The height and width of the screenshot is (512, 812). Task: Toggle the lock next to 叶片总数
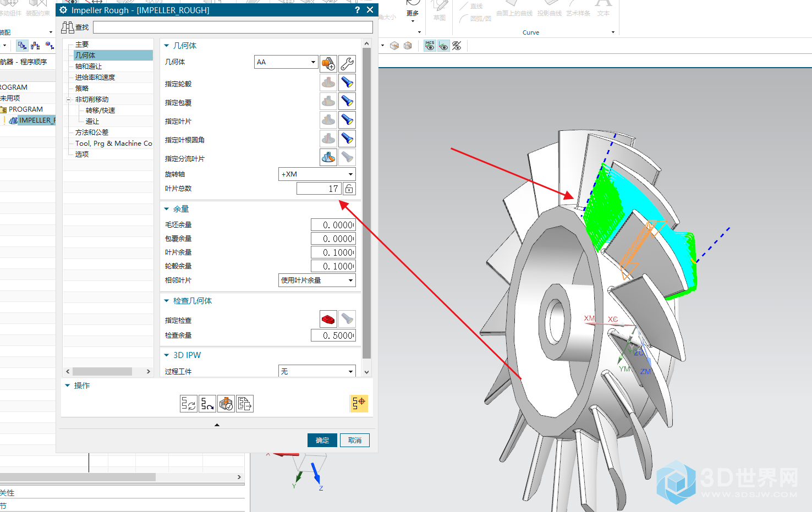pos(349,189)
